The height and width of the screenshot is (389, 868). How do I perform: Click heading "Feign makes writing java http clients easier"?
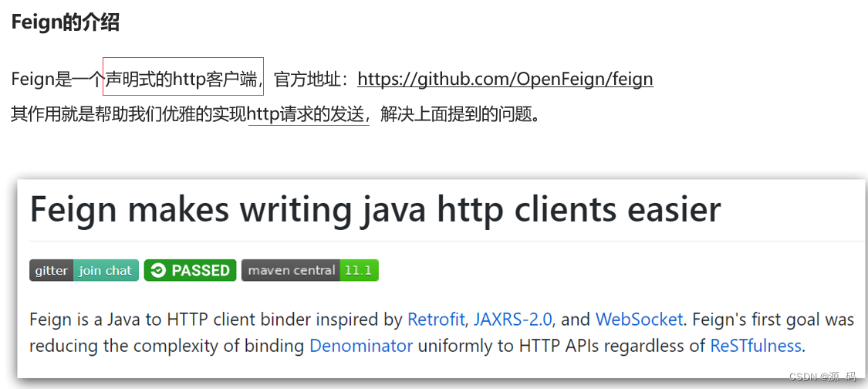[375, 210]
